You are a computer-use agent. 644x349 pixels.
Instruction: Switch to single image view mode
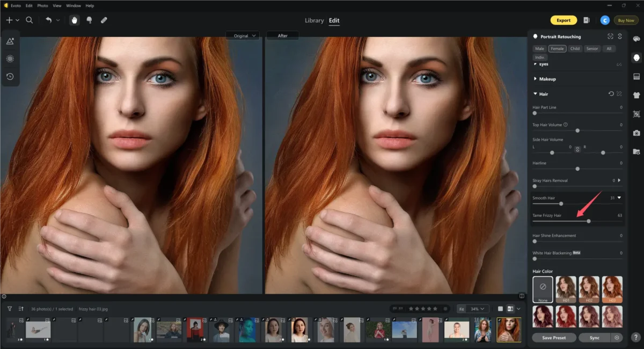500,309
